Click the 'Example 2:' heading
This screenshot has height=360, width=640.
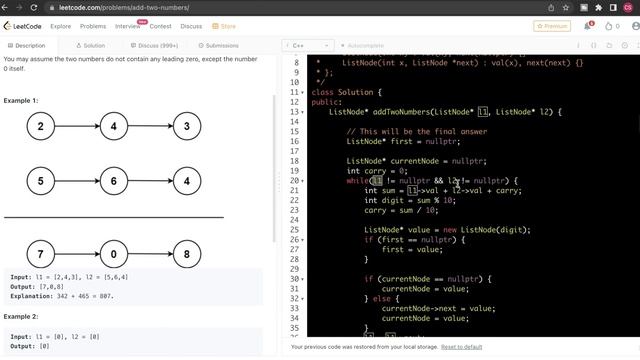(21, 316)
